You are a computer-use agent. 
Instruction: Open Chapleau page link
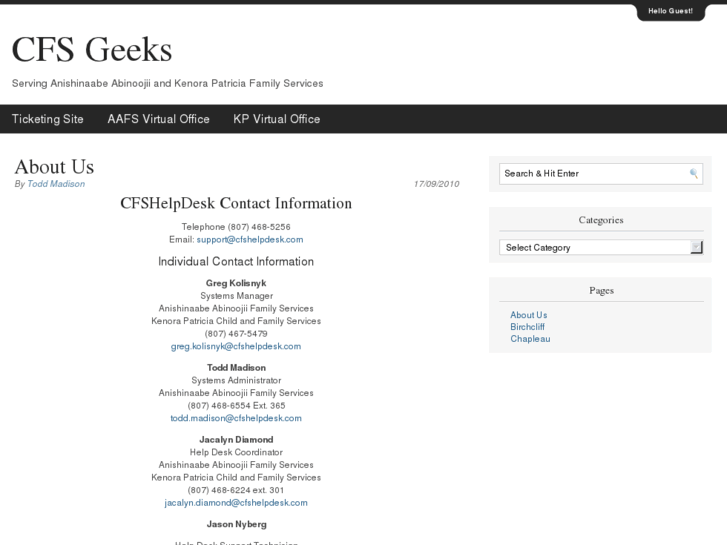click(x=530, y=339)
